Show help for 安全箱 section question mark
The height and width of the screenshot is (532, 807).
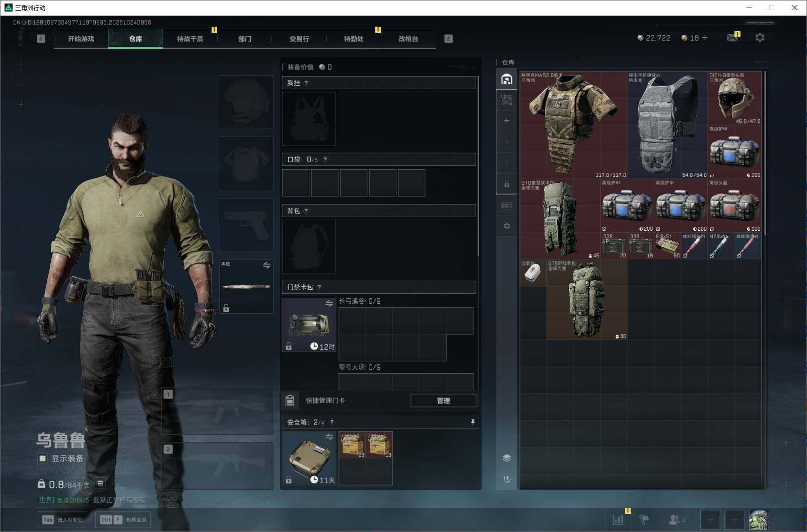coord(331,423)
